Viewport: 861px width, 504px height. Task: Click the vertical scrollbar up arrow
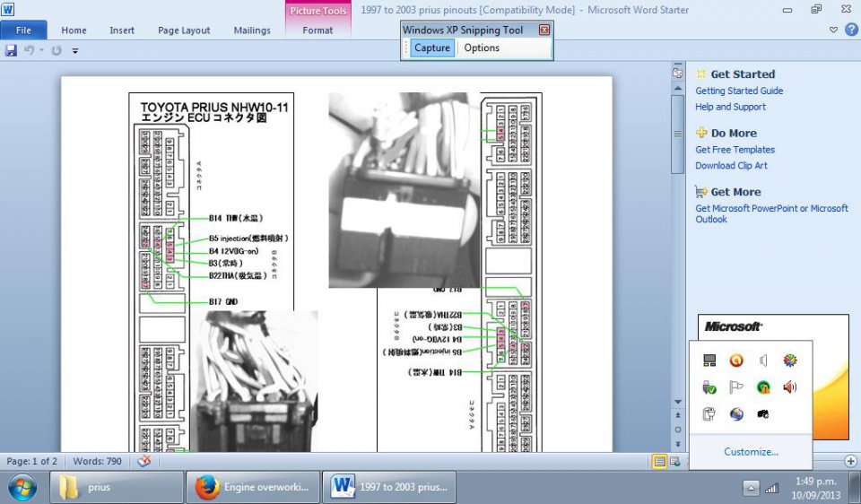[x=678, y=88]
